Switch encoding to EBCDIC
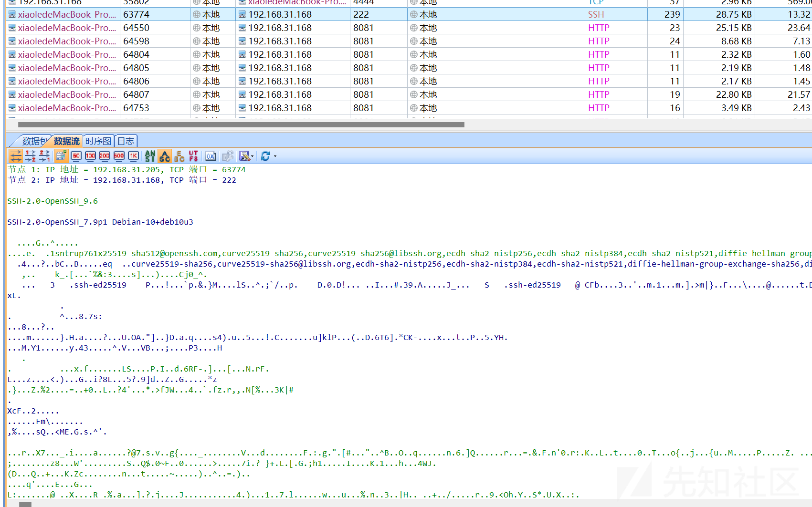Screen dimensions: 812x507 coord(179,155)
